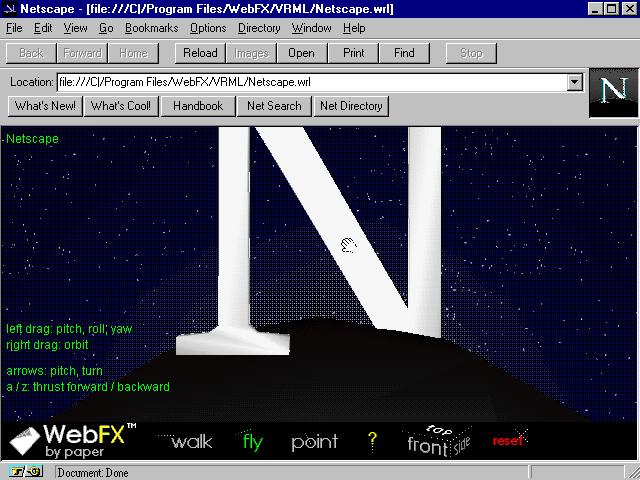Activate point navigation mode

pyautogui.click(x=314, y=442)
